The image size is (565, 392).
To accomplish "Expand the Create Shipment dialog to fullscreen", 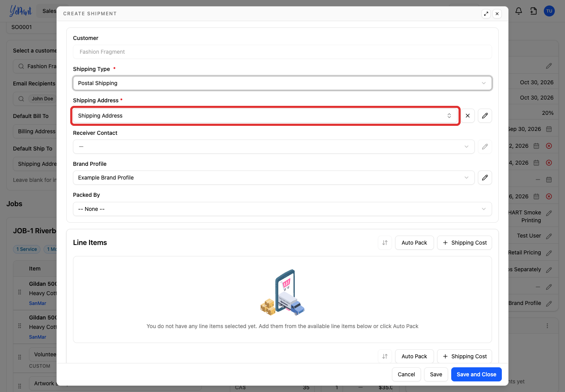I will coord(486,14).
